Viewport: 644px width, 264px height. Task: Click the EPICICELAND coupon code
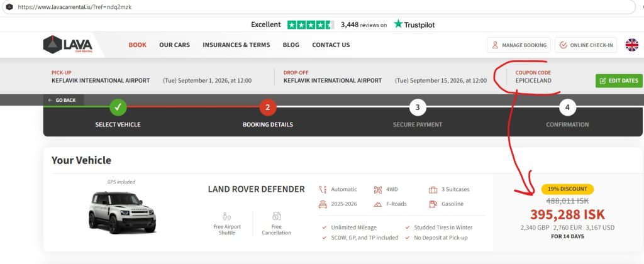click(533, 80)
